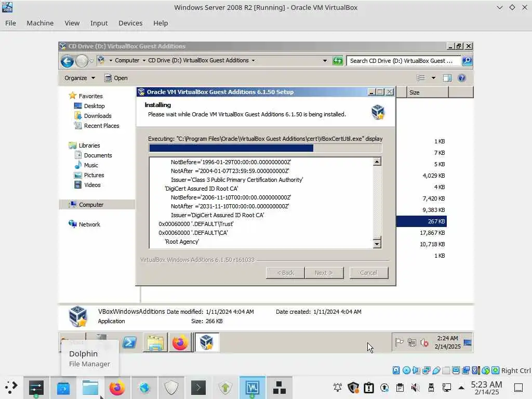Click the log scrollbar down arrow

377,244
